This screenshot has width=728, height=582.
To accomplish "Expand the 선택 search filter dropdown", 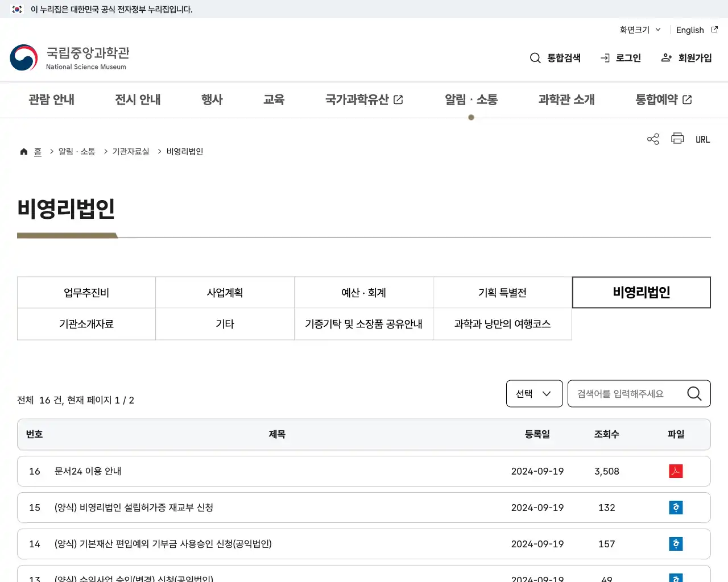I will point(533,393).
